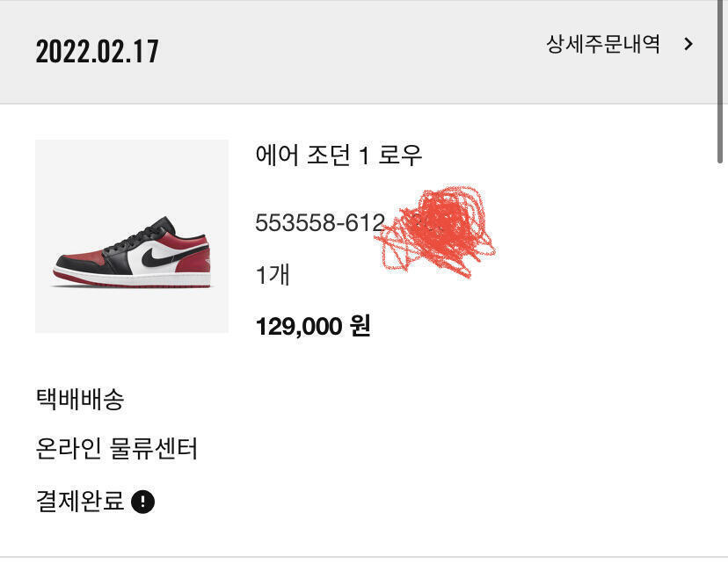Select the style code 553558-612
Image resolution: width=728 pixels, height=564 pixels.
click(320, 224)
